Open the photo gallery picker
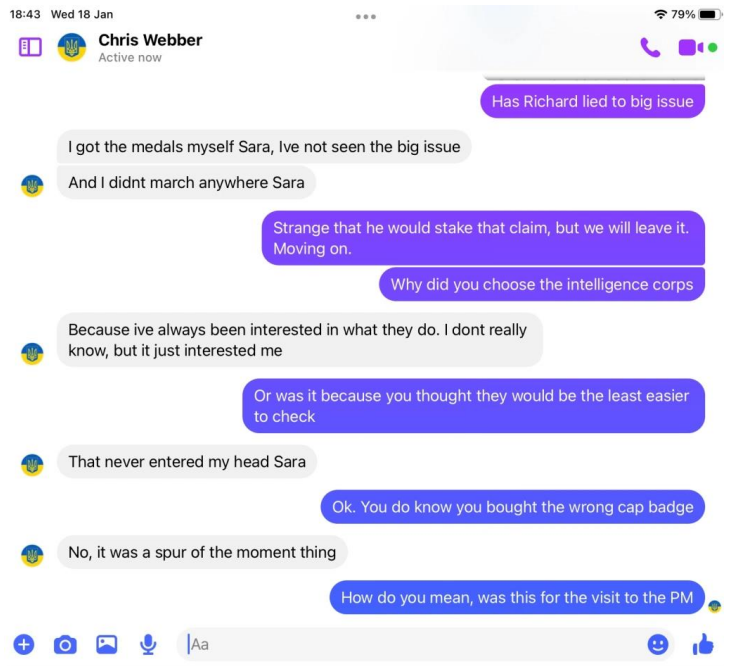Viewport: 731px width, 666px height. tap(107, 645)
